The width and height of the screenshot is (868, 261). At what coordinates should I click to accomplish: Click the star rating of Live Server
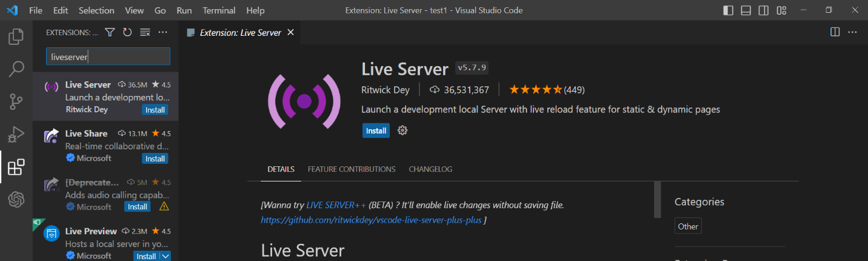click(536, 90)
